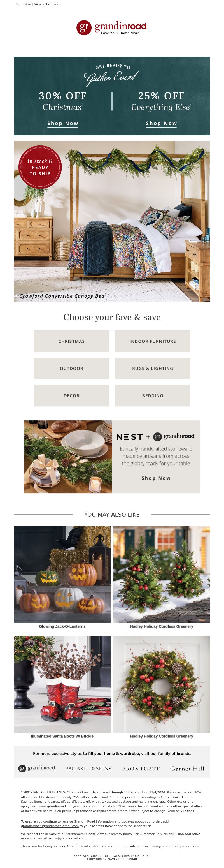Viewport: 224px width, 868px height.
Task: Follow 'Click here' to unsubscribe
Action: (113, 846)
